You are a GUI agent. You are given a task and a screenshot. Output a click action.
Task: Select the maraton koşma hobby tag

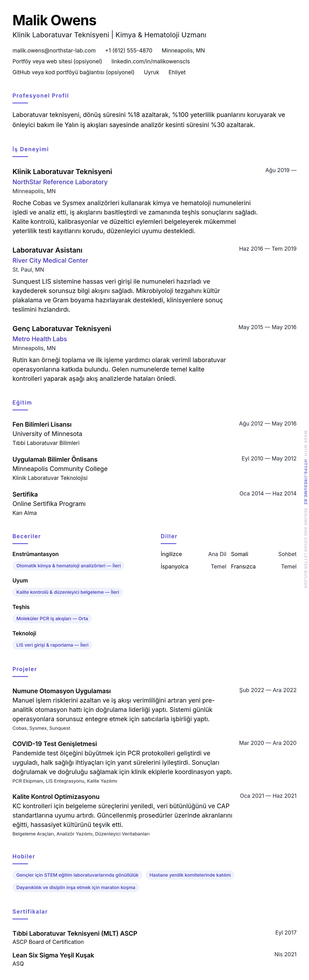(75, 888)
